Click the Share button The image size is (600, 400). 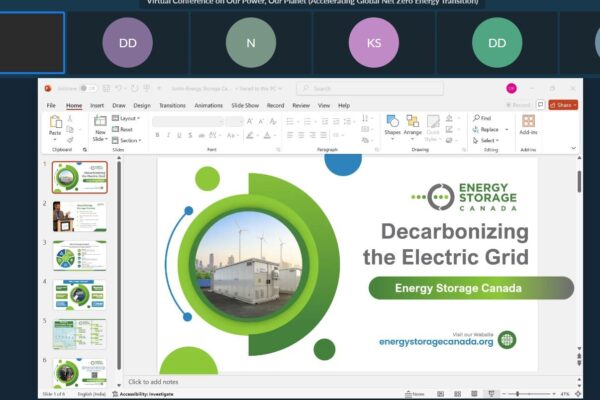click(562, 104)
